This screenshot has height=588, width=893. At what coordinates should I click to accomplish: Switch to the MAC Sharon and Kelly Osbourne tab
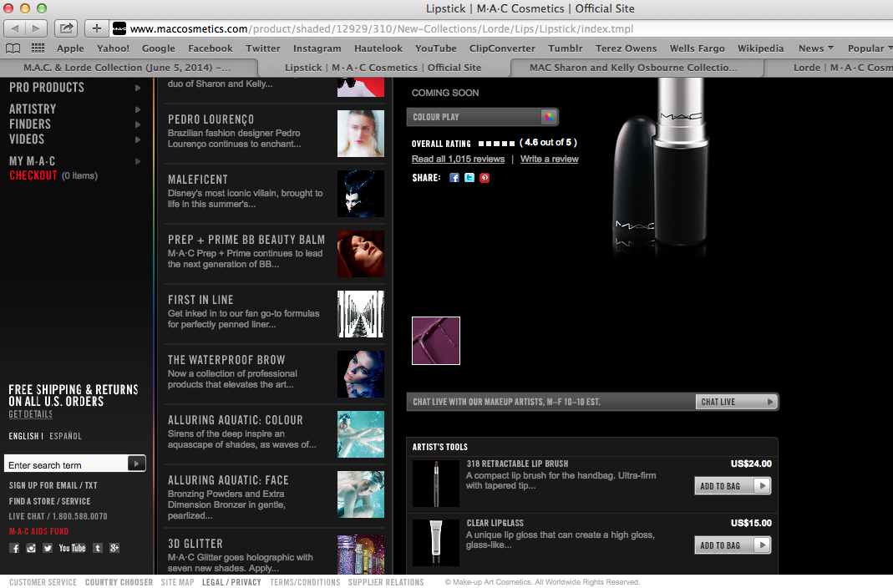coord(633,68)
